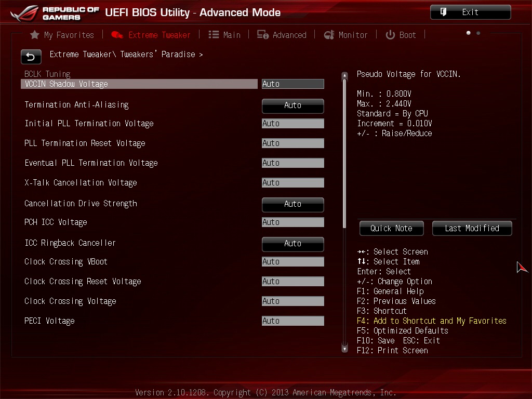This screenshot has width=532, height=399.
Task: Click the Pseudo Voltage for VCCIN description
Action: point(409,74)
